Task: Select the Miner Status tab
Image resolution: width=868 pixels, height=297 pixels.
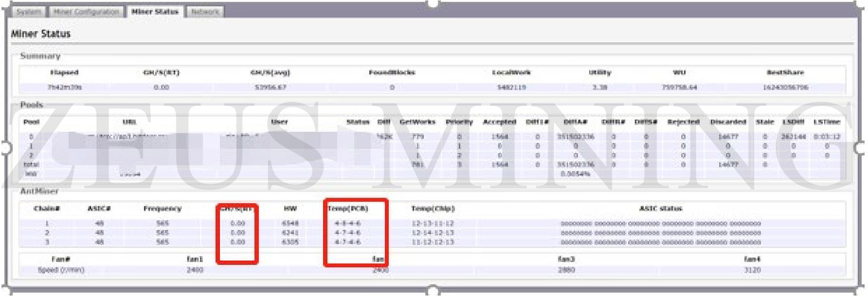Action: click(x=155, y=11)
